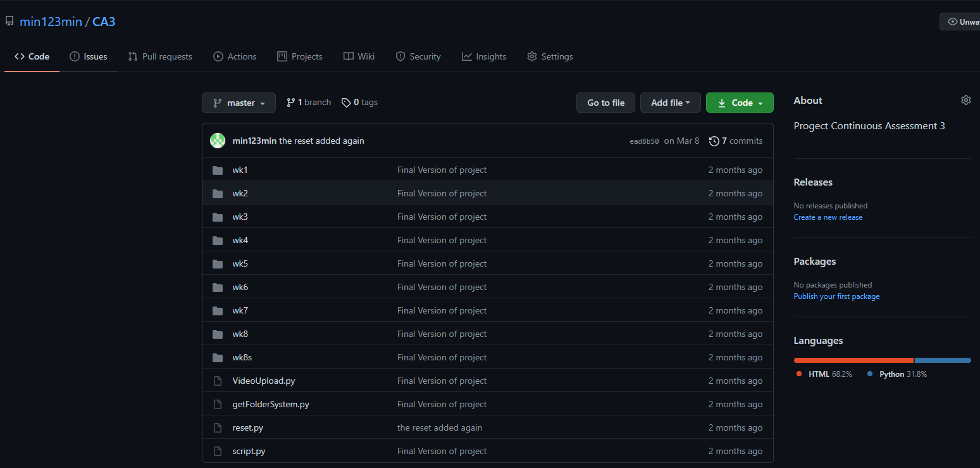
Task: Open the Releases heading link
Action: [x=813, y=182]
